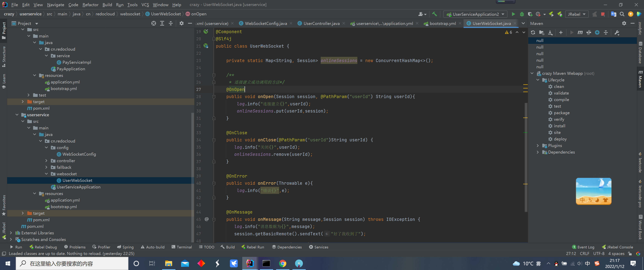Toggle Maven Offline Mode
Image resolution: width=644 pixels, height=270 pixels.
click(589, 33)
